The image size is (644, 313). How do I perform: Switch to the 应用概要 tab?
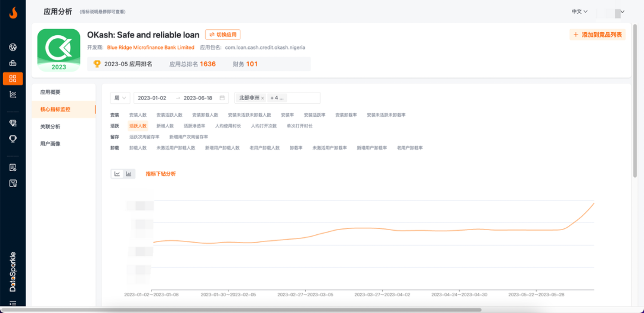50,92
